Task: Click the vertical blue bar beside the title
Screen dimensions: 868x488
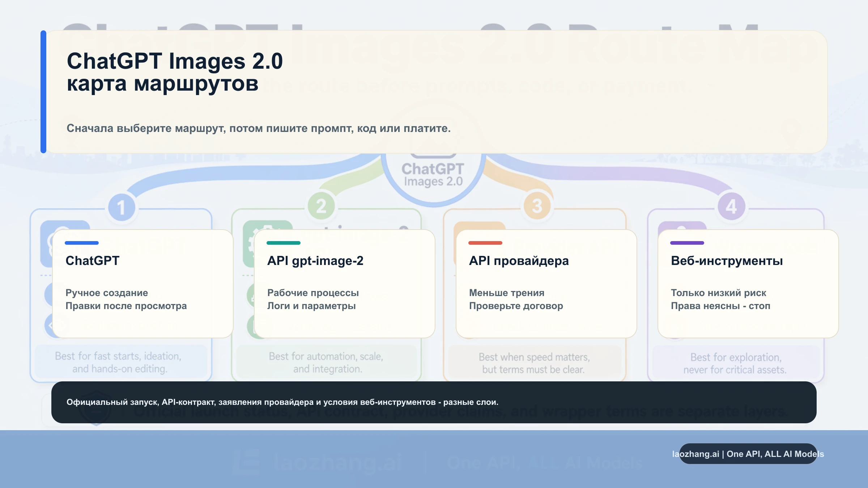Action: tap(43, 92)
